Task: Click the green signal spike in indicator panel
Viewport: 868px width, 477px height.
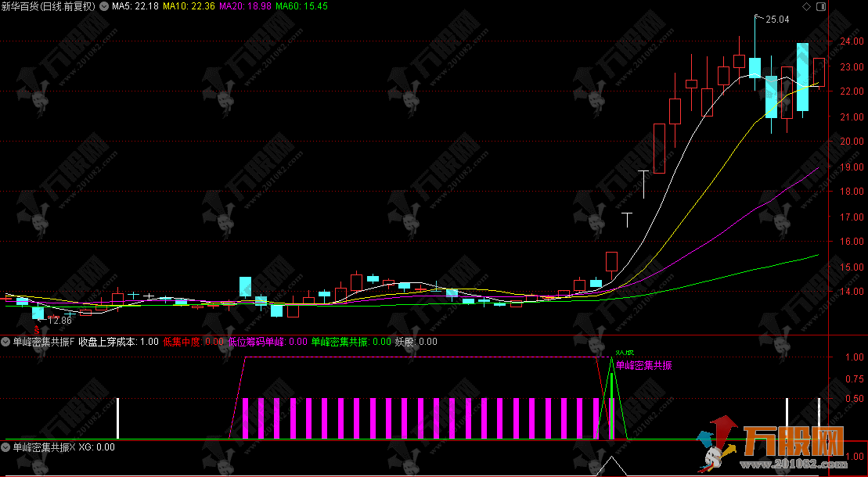Action: pos(611,399)
